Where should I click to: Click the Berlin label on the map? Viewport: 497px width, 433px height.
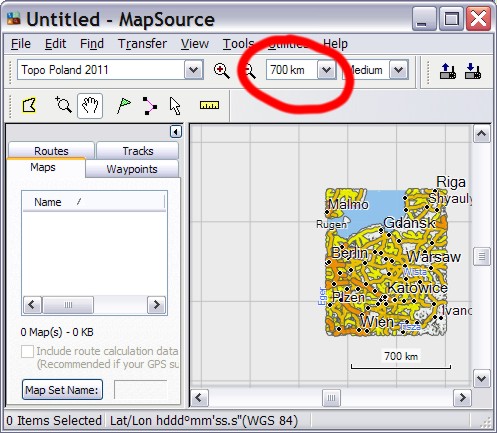[350, 253]
